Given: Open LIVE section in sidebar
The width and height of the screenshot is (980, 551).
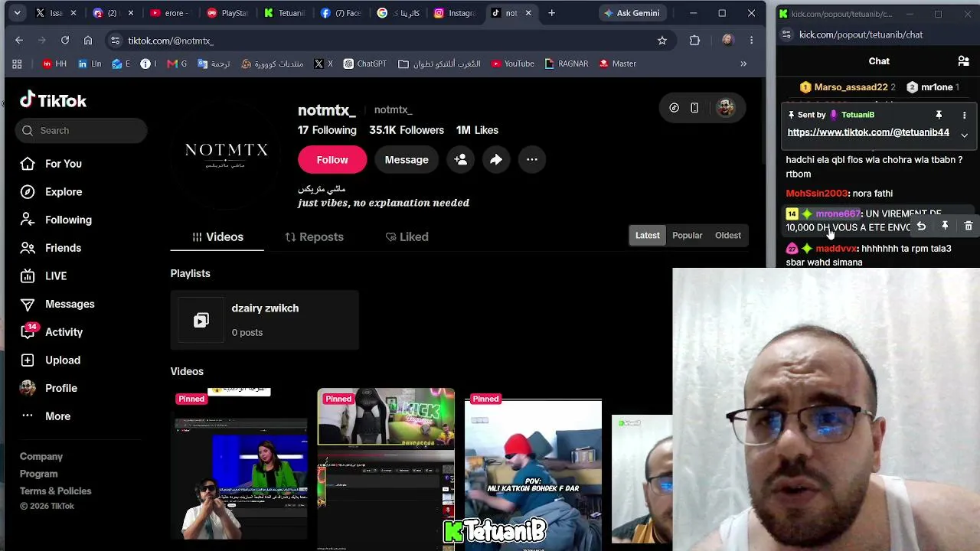Looking at the screenshot, I should (x=44, y=275).
